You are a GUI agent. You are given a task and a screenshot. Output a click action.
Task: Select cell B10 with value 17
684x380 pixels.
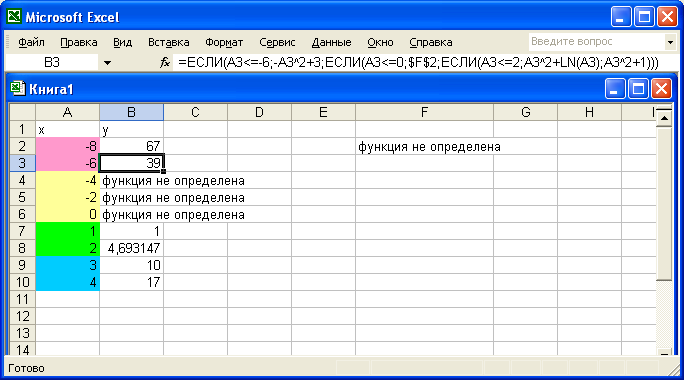131,282
